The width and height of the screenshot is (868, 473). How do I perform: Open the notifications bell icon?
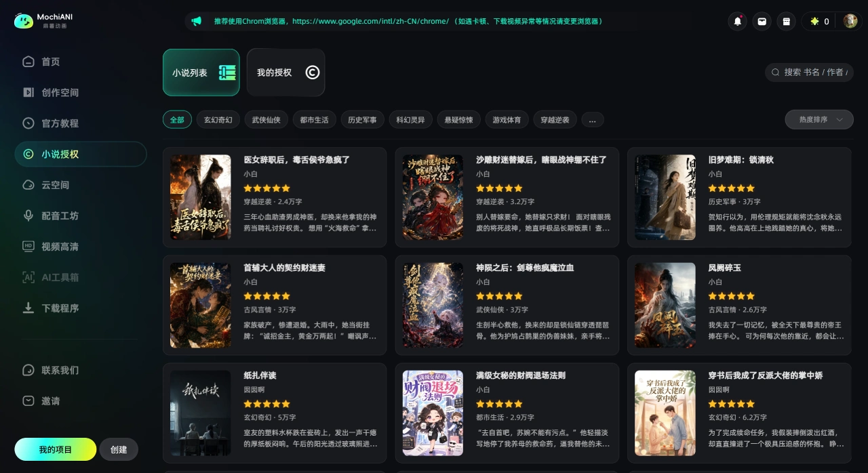coord(737,21)
